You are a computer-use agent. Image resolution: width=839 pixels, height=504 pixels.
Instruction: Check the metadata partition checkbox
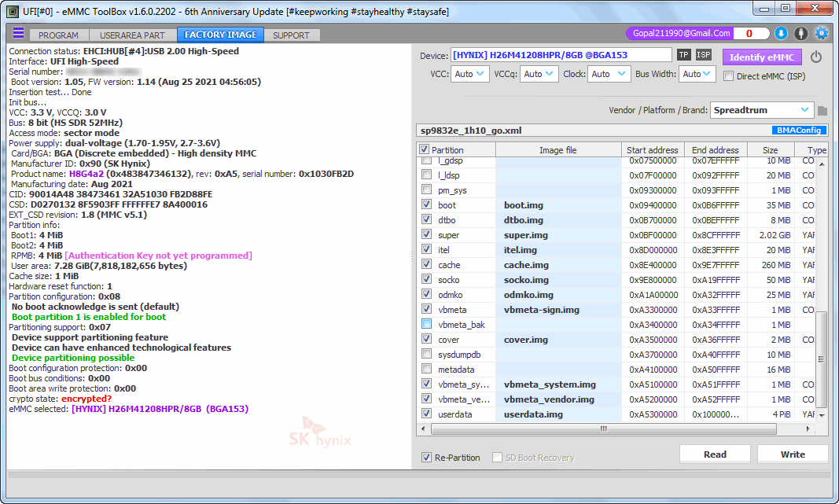tap(426, 370)
